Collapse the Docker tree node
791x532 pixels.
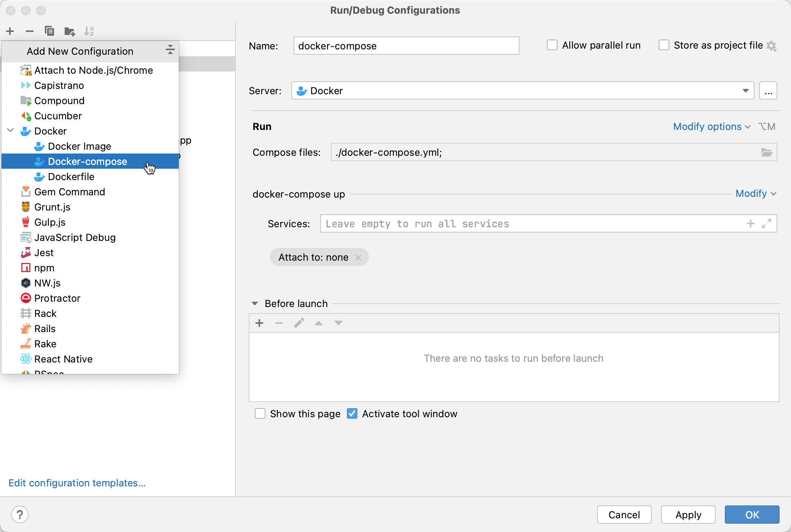click(10, 131)
